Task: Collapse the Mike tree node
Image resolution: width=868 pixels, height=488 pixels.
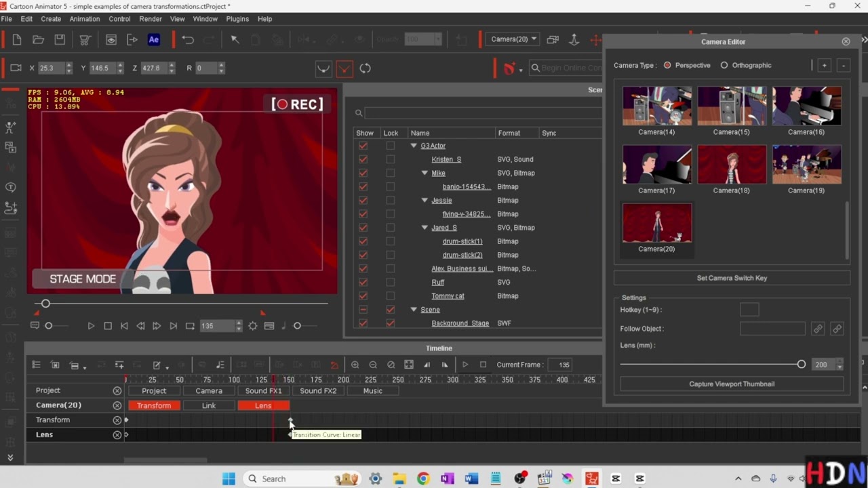Action: pyautogui.click(x=425, y=173)
